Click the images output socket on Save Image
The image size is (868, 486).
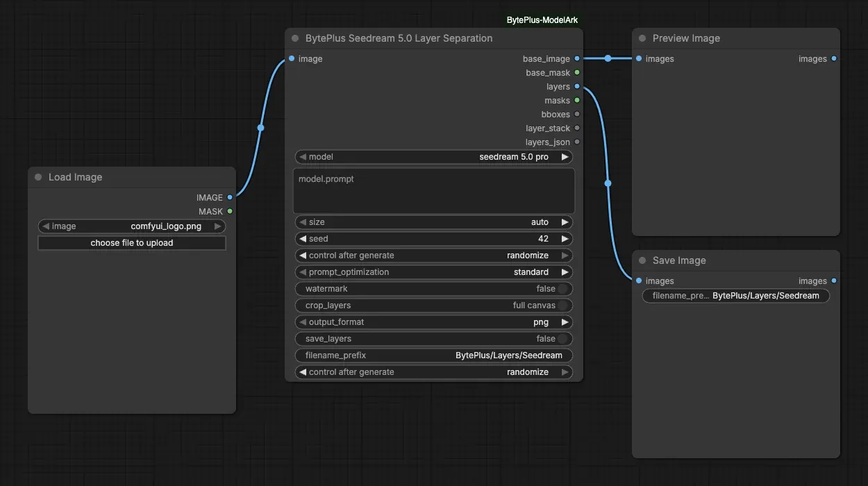pos(834,281)
